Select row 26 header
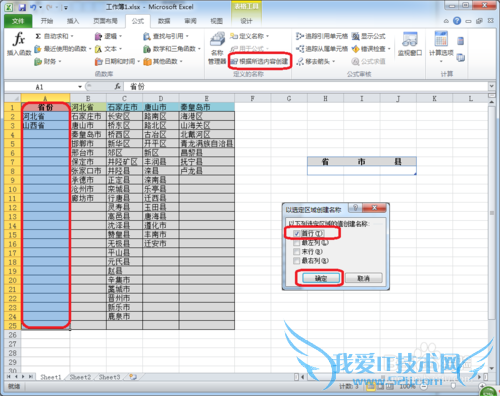This screenshot has height=396, width=500. coord(12,335)
